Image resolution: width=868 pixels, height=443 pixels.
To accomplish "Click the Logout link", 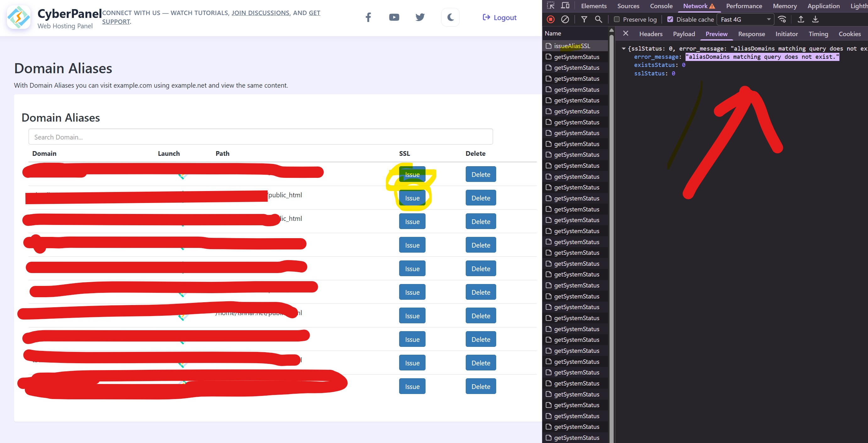I will (499, 18).
